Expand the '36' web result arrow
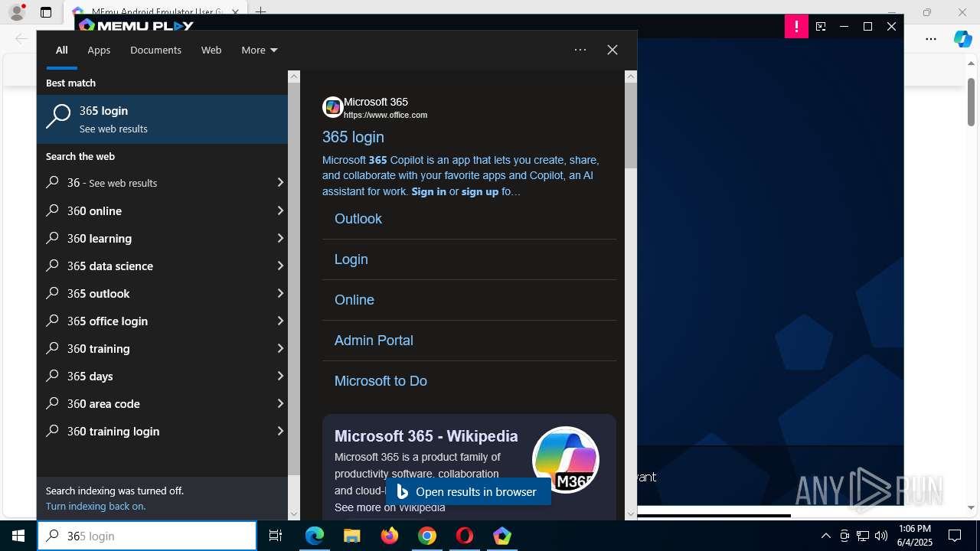The height and width of the screenshot is (551, 980). coord(280,183)
